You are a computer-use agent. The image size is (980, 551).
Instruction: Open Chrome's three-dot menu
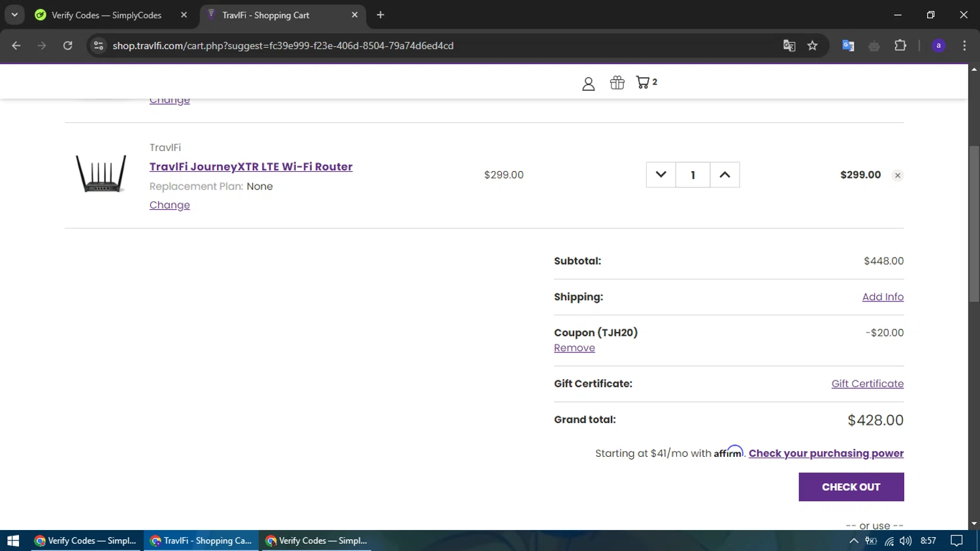(x=964, y=46)
